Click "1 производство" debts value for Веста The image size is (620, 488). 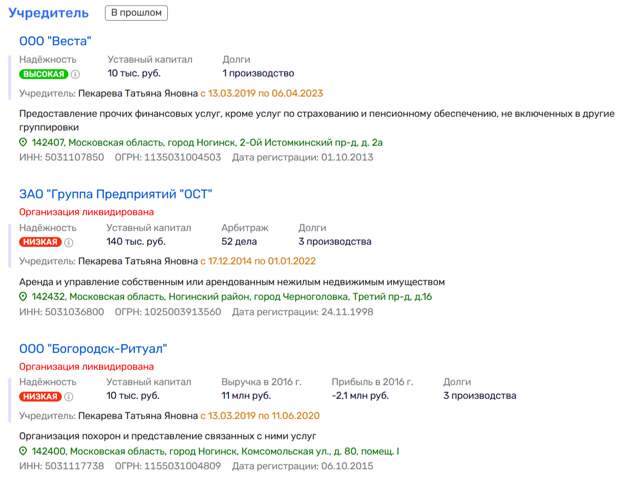point(258,74)
